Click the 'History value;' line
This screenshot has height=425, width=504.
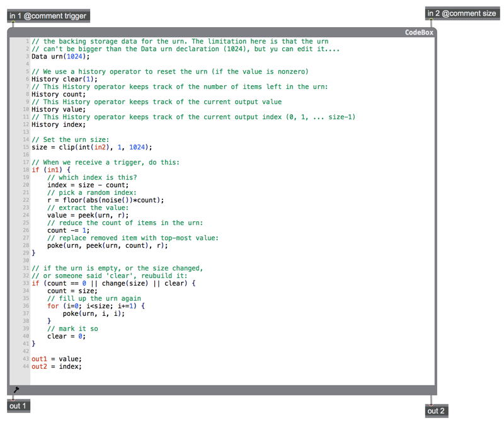[59, 109]
